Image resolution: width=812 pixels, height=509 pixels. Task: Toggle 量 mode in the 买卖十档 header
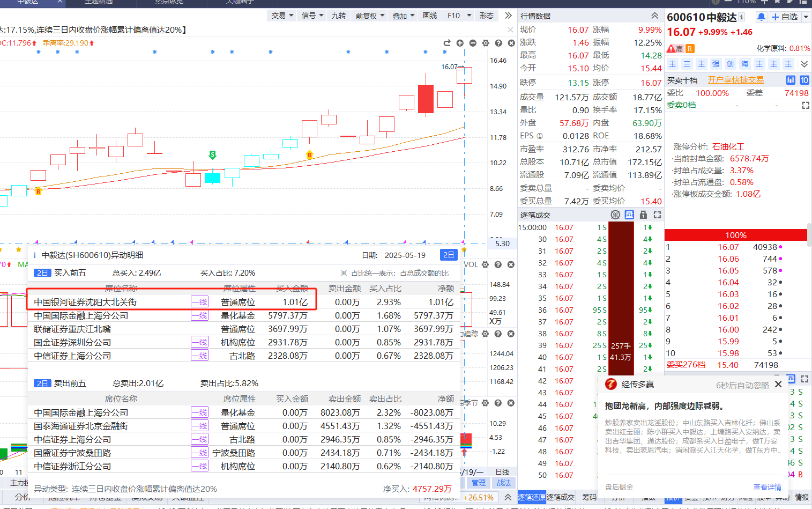tap(791, 80)
